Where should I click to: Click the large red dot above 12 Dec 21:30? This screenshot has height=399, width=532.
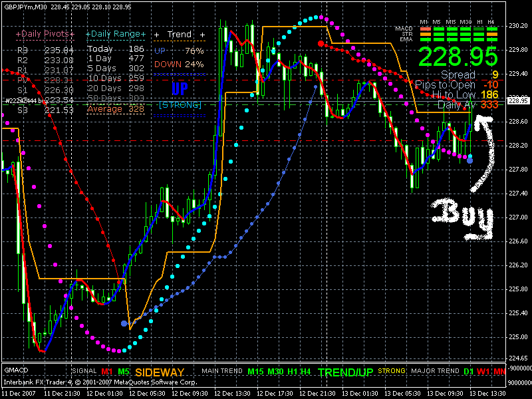click(x=321, y=43)
